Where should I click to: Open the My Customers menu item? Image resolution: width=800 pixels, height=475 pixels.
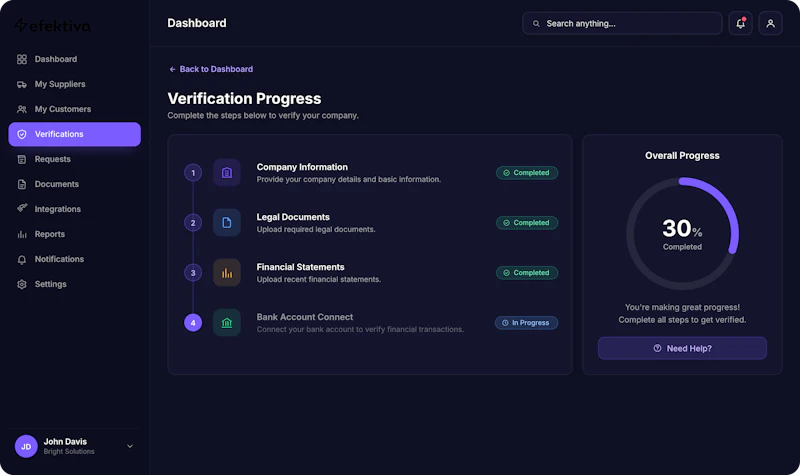pyautogui.click(x=74, y=109)
